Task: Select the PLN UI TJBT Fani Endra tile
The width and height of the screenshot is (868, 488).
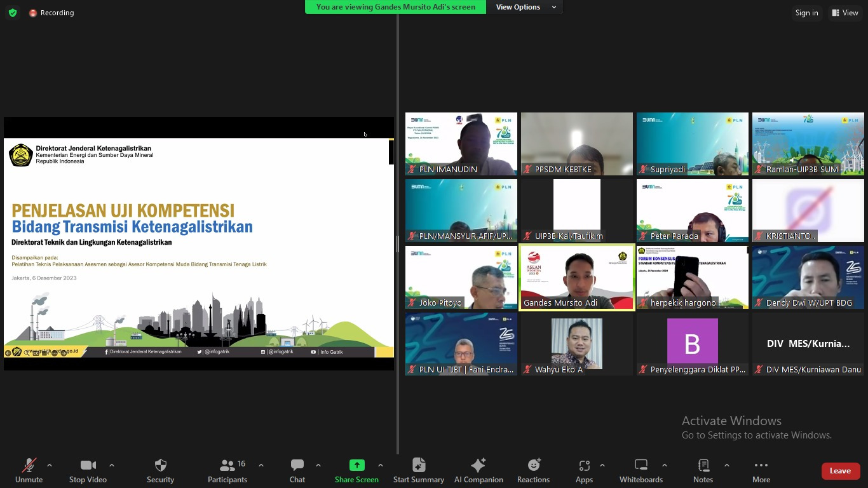Action: (461, 344)
